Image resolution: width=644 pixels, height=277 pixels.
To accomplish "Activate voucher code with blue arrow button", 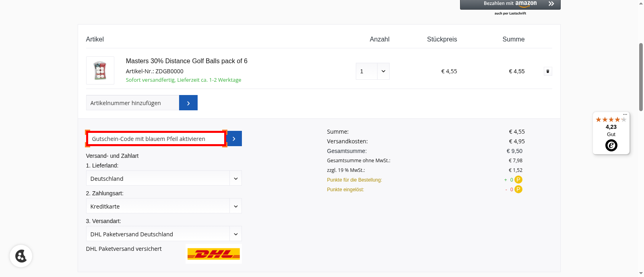I will 234,138.
